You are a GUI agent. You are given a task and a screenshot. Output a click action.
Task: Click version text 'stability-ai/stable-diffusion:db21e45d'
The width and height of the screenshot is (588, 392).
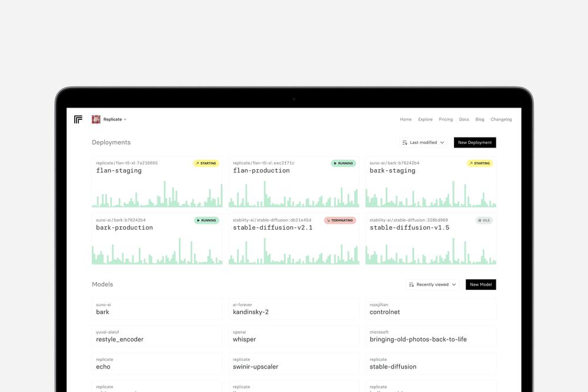[272, 220]
